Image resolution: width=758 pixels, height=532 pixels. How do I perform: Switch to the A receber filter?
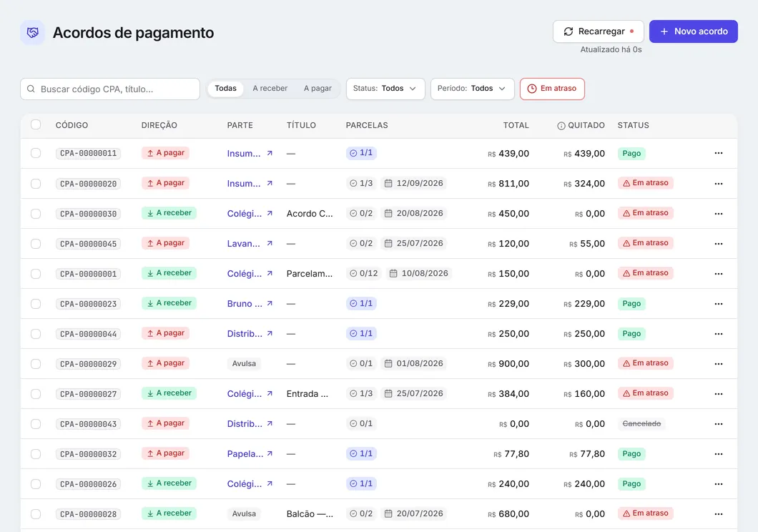tap(270, 89)
